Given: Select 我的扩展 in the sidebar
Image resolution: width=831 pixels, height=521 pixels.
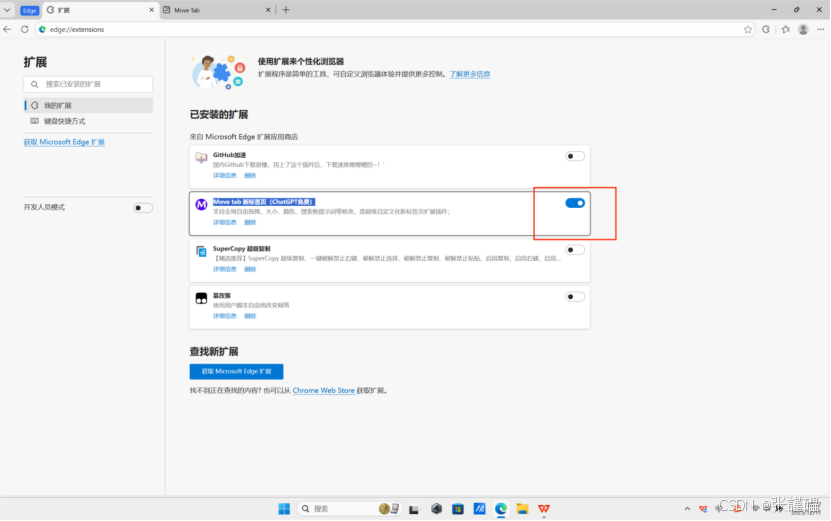Looking at the screenshot, I should [89, 105].
